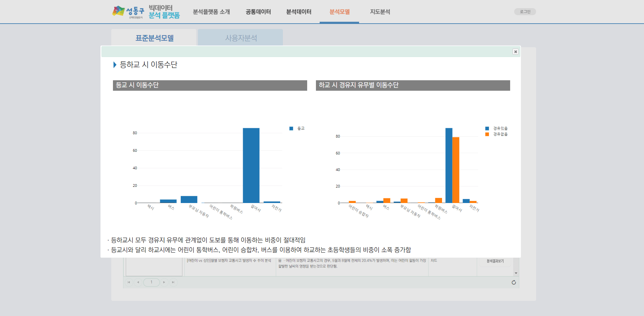Select the 분석모델 menu item
Viewport: 644px width, 316px height.
339,12
